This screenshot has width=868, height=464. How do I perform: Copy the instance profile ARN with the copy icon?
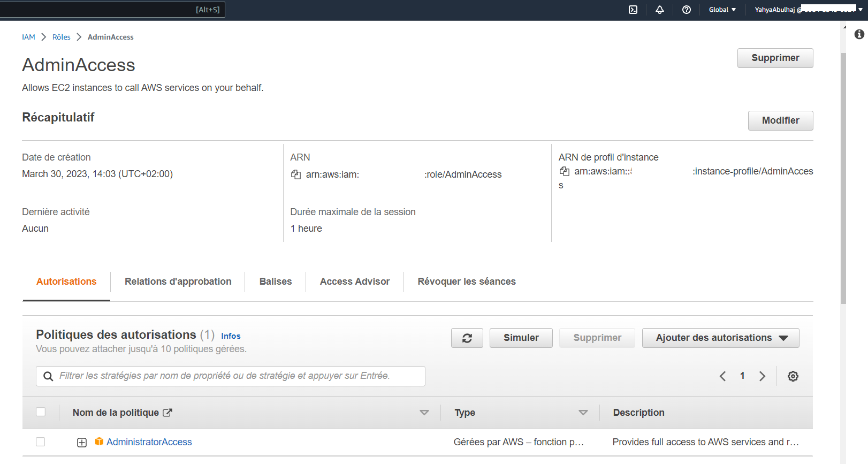[x=565, y=171]
